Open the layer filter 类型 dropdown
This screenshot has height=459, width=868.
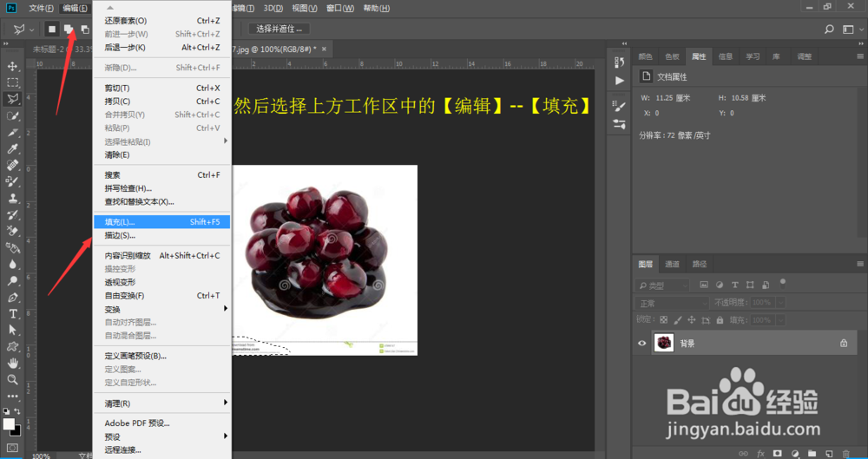click(661, 285)
